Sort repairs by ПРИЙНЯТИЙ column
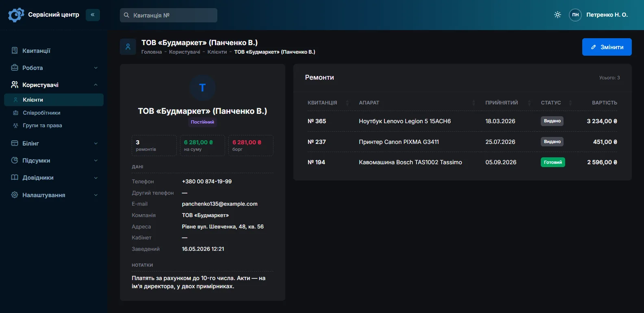The width and height of the screenshot is (644, 313). (508, 103)
